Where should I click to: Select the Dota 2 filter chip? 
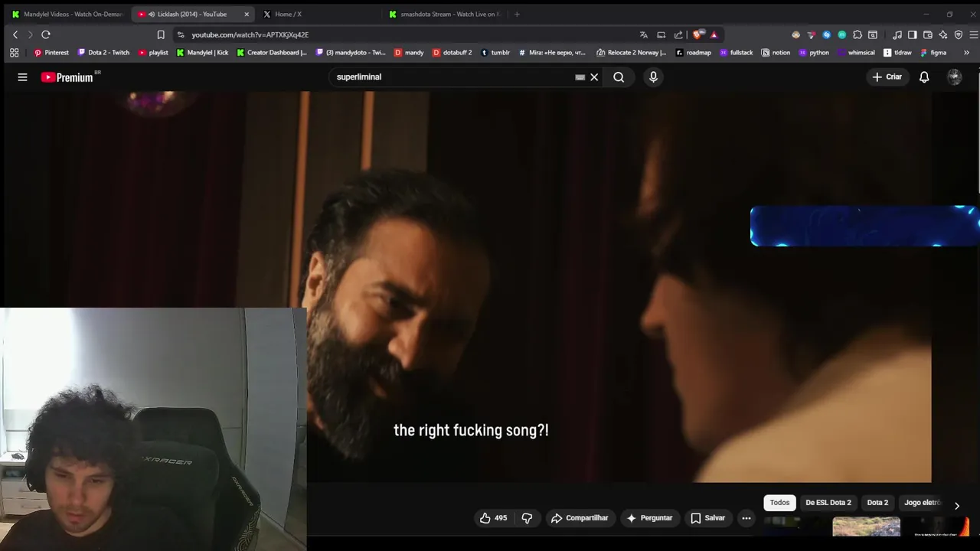[877, 503]
